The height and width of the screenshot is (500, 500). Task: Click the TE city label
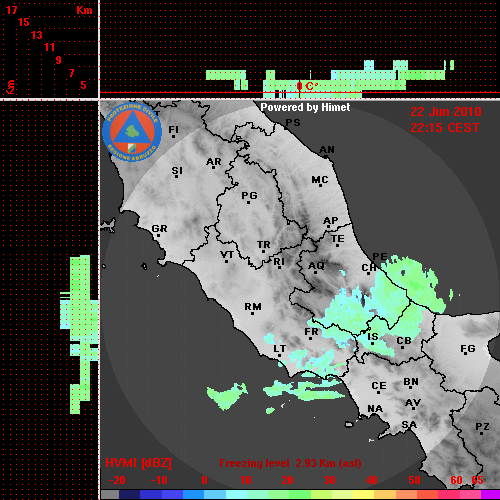pos(337,239)
